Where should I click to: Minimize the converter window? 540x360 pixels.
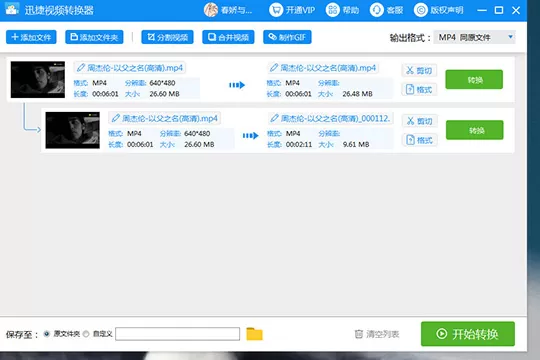click(482, 10)
